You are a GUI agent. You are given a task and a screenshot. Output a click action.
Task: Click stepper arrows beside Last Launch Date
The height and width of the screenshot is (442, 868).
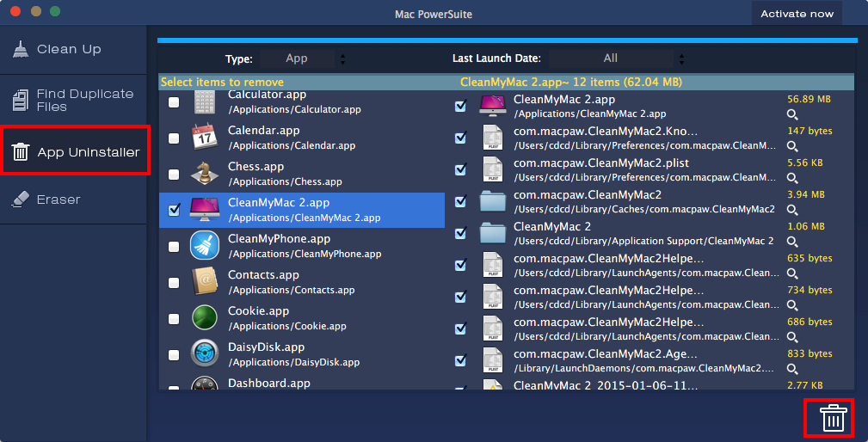(x=681, y=58)
